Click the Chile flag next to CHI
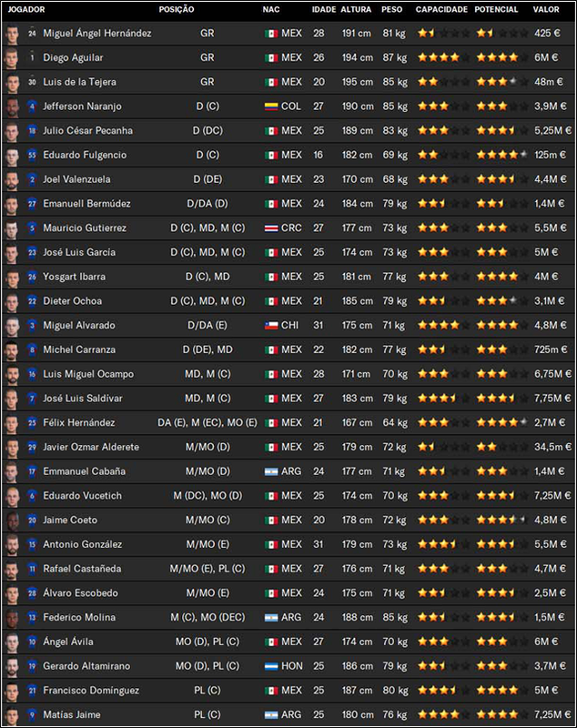 pyautogui.click(x=271, y=326)
